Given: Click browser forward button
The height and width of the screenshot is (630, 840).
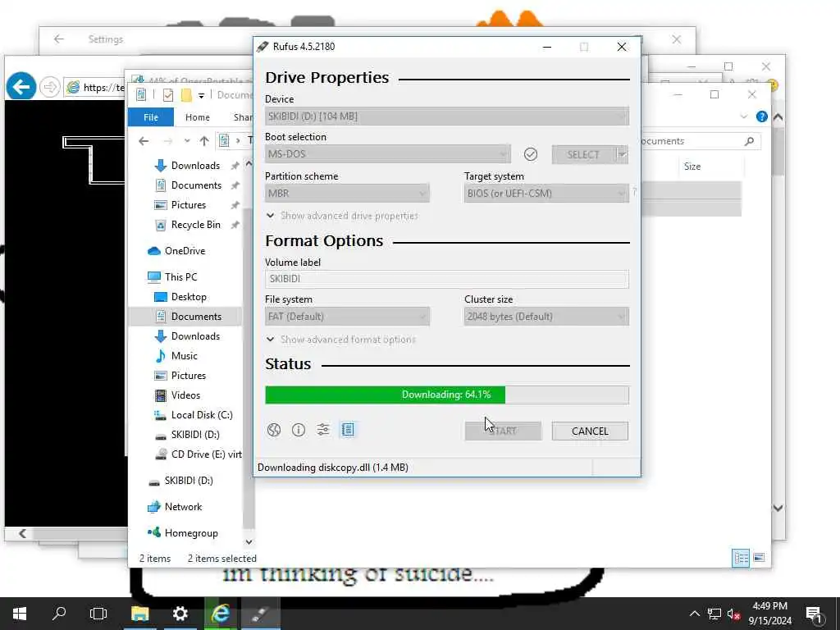Looking at the screenshot, I should tap(50, 87).
